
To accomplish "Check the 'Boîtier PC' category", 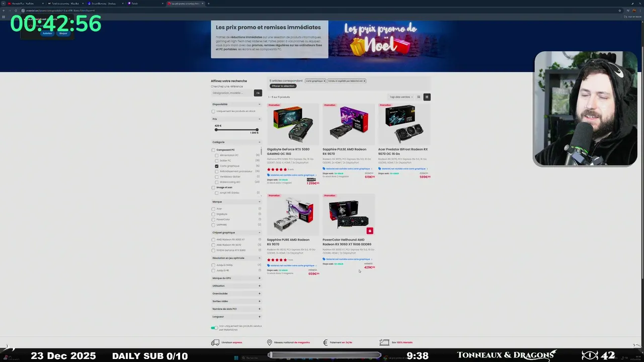I will coord(217,160).
